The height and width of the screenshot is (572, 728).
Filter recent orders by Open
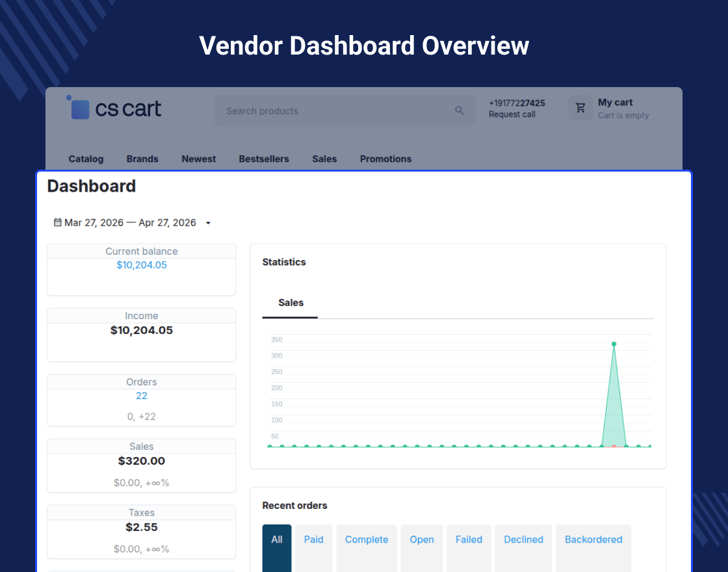coord(422,548)
